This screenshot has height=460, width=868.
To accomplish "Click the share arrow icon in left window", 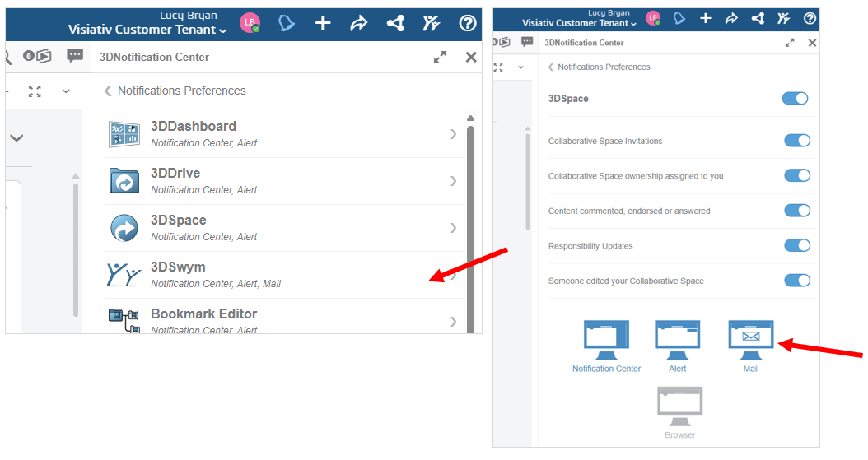I will (x=359, y=23).
